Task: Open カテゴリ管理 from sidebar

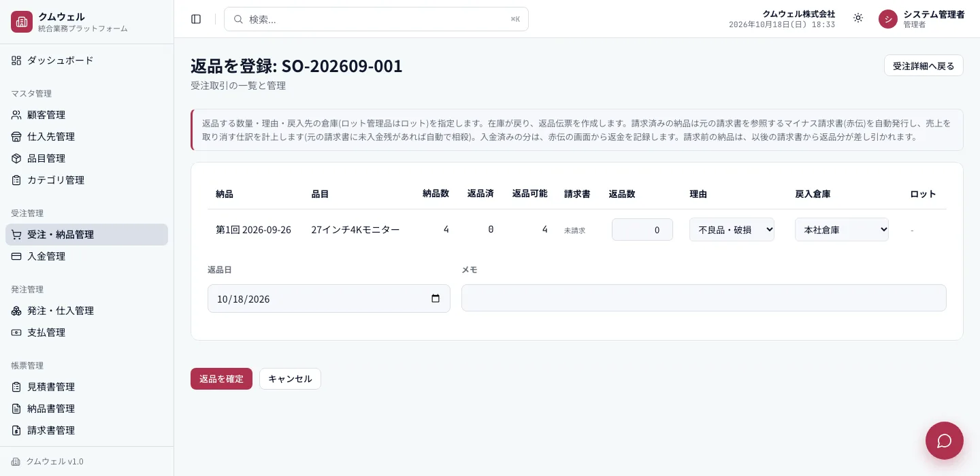Action: [86, 180]
